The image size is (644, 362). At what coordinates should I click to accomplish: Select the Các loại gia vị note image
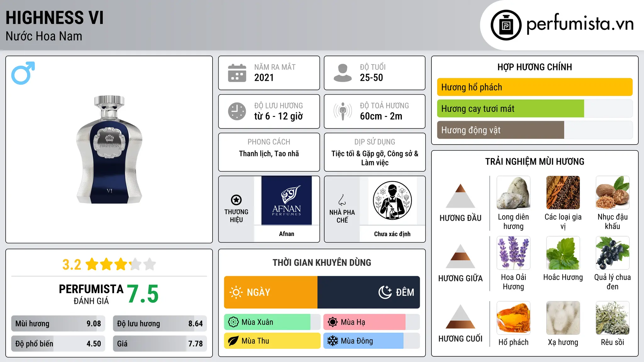[563, 193]
